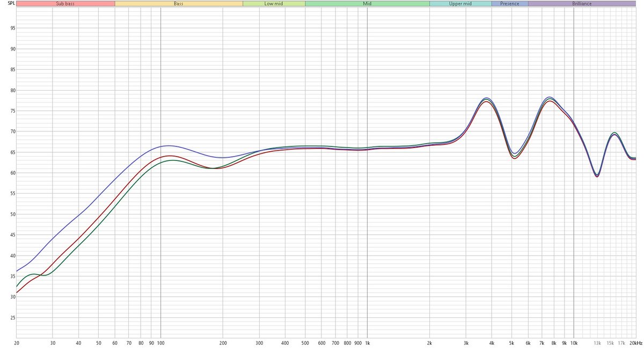The height and width of the screenshot is (348, 644).
Task: Click the Low mid band label
Action: pyautogui.click(x=274, y=3)
